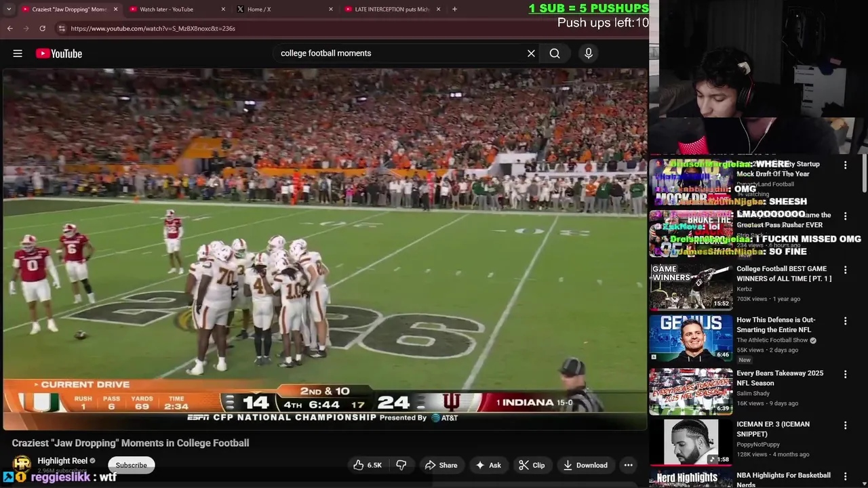Open the Nerd Highlights thumbnail
The height and width of the screenshot is (488, 868).
click(690, 480)
